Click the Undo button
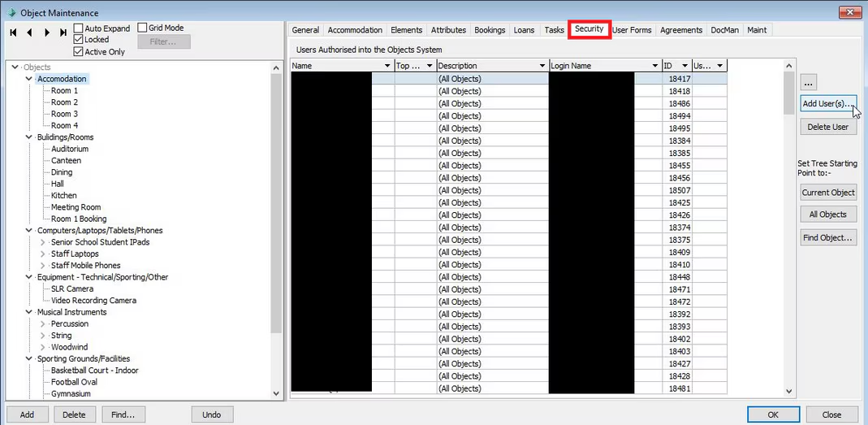This screenshot has height=425, width=868. (x=212, y=414)
